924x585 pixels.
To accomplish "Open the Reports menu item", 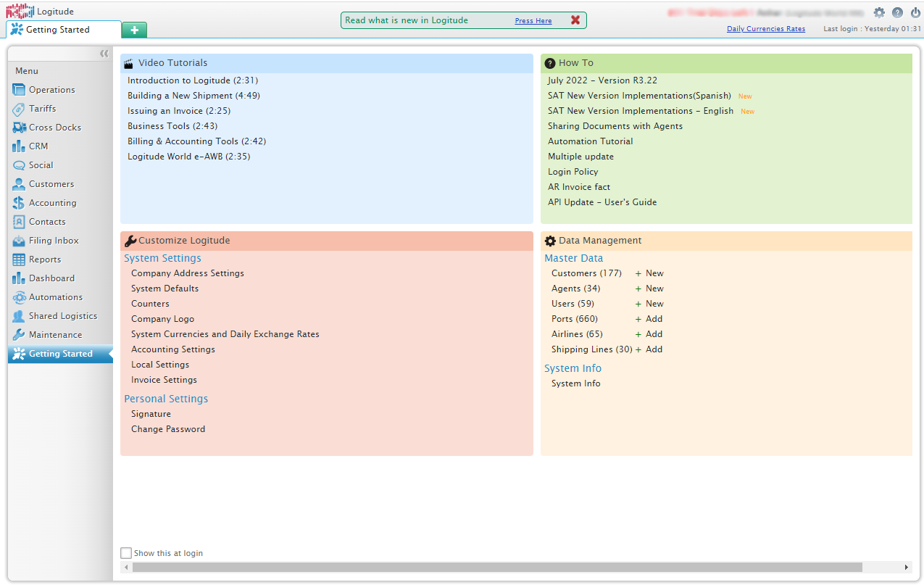I will (x=60, y=260).
